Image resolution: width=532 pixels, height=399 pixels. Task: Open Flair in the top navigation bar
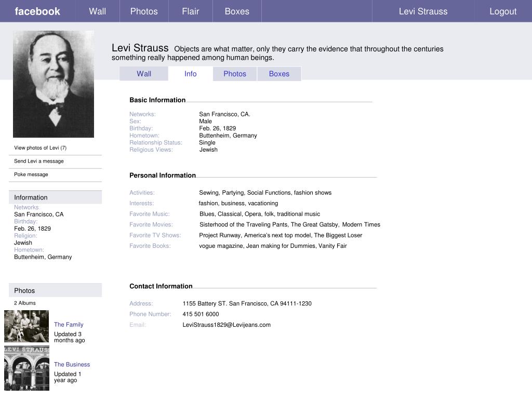(x=190, y=11)
